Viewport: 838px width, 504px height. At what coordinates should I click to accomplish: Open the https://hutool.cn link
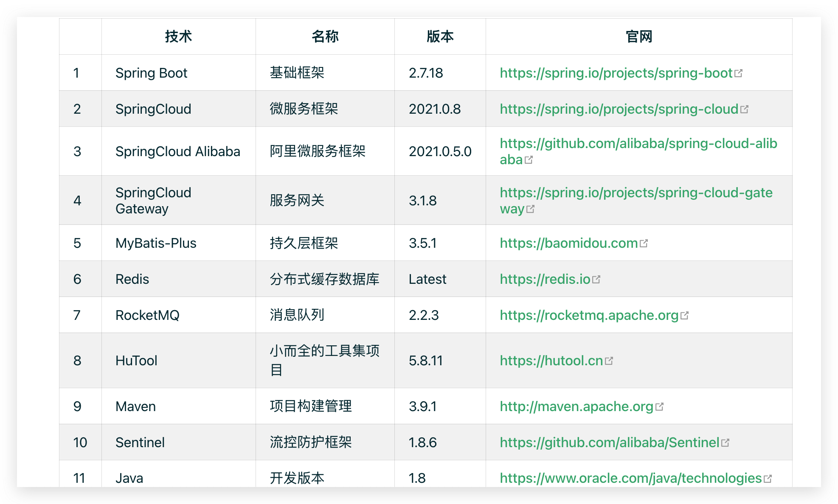coord(551,361)
